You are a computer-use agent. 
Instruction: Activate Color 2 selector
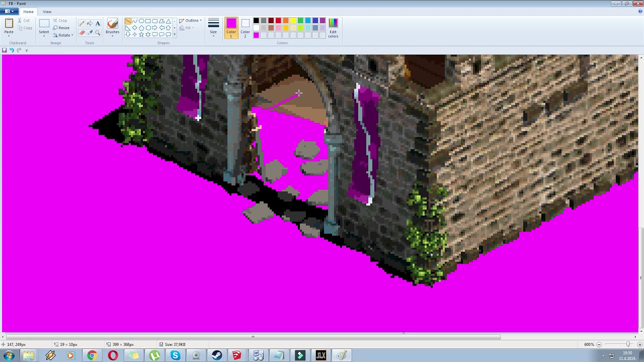point(245,28)
